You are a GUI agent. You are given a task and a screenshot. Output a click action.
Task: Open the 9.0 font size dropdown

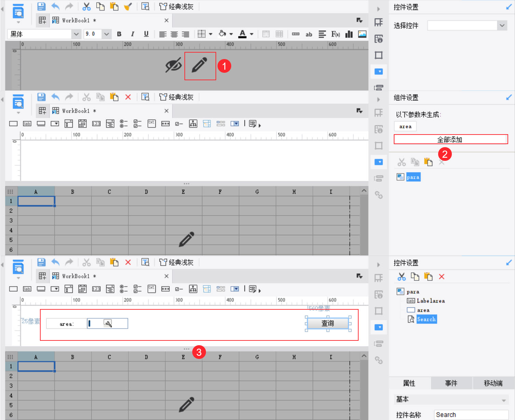point(107,34)
